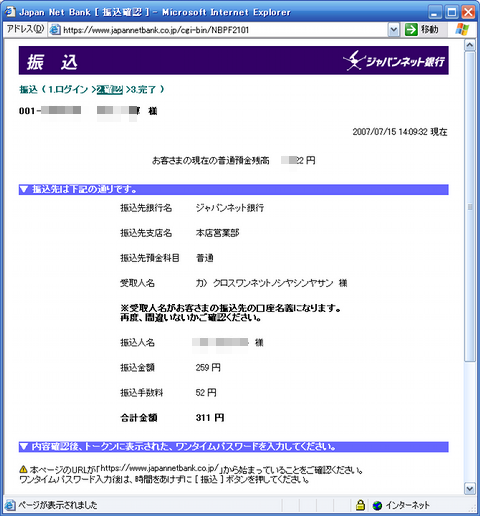
Task: Click the ページが表示されました status text
Action: pyautogui.click(x=57, y=505)
